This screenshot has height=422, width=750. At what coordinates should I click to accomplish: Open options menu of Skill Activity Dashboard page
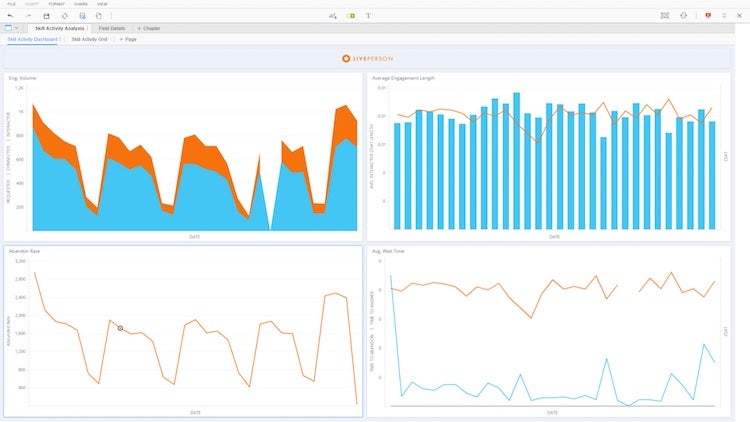point(60,39)
